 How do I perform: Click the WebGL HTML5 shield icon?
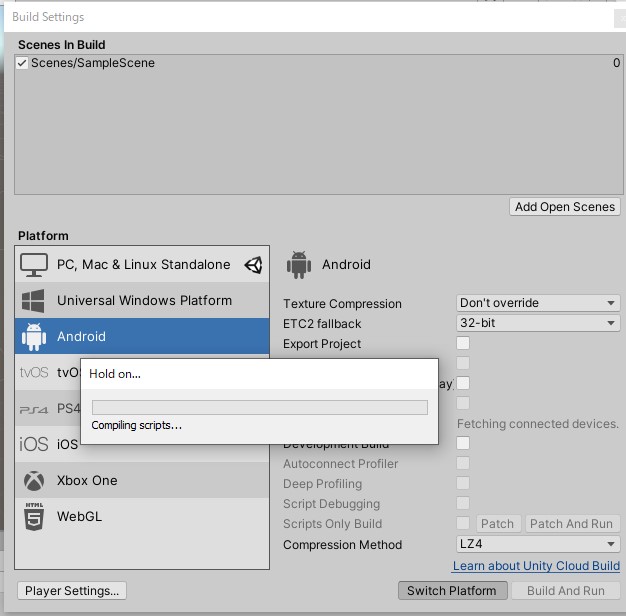tap(34, 517)
